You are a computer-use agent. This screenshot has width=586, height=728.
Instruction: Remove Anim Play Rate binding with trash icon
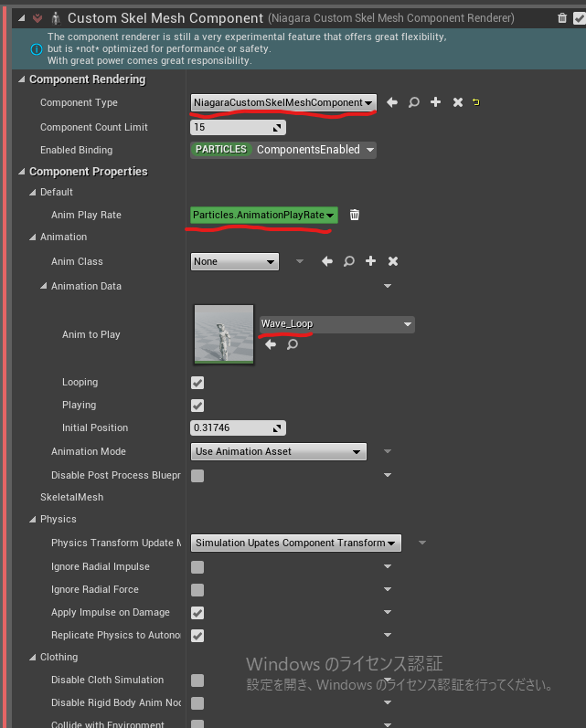click(x=355, y=215)
